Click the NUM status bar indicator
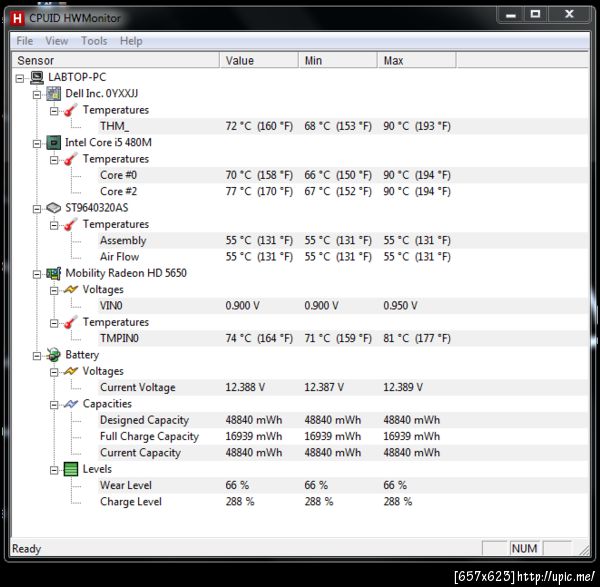Viewport: 600px width, 587px height. [524, 548]
